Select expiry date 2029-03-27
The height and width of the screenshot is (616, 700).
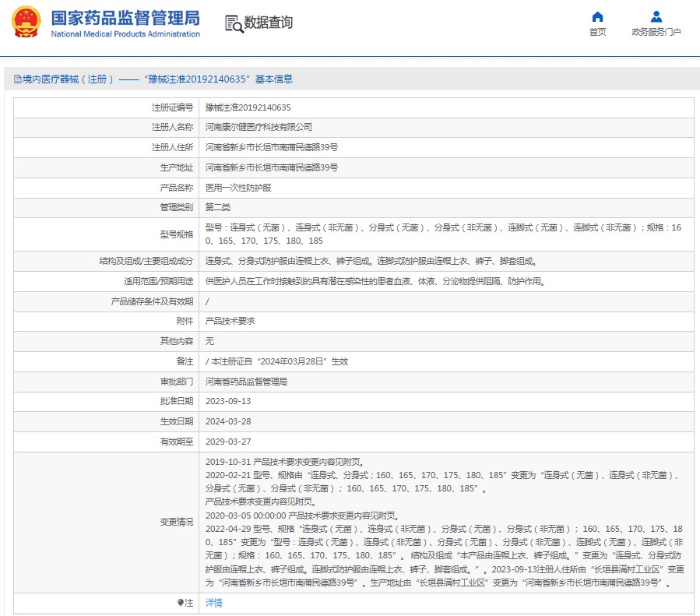pos(228,442)
